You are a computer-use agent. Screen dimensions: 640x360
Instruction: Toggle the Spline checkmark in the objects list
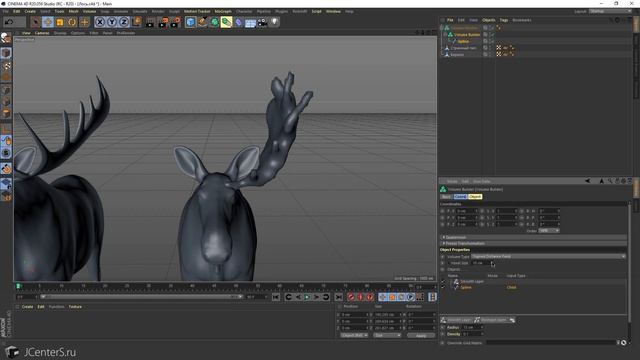click(443, 287)
